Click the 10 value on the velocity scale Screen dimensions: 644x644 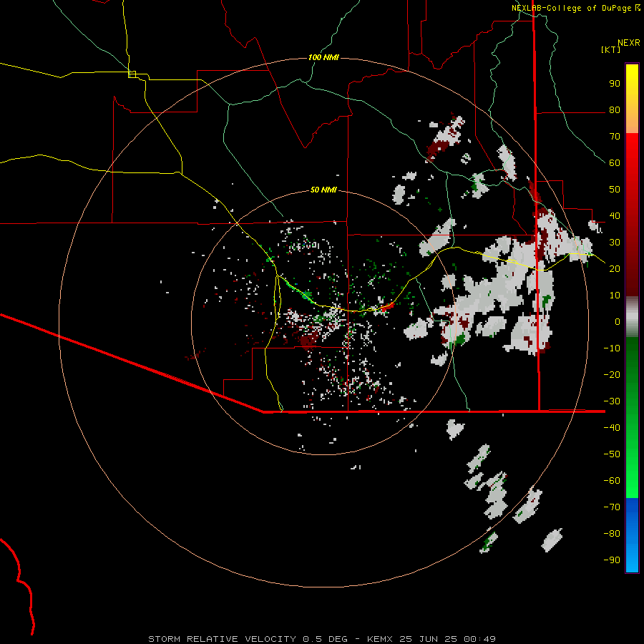tap(615, 296)
